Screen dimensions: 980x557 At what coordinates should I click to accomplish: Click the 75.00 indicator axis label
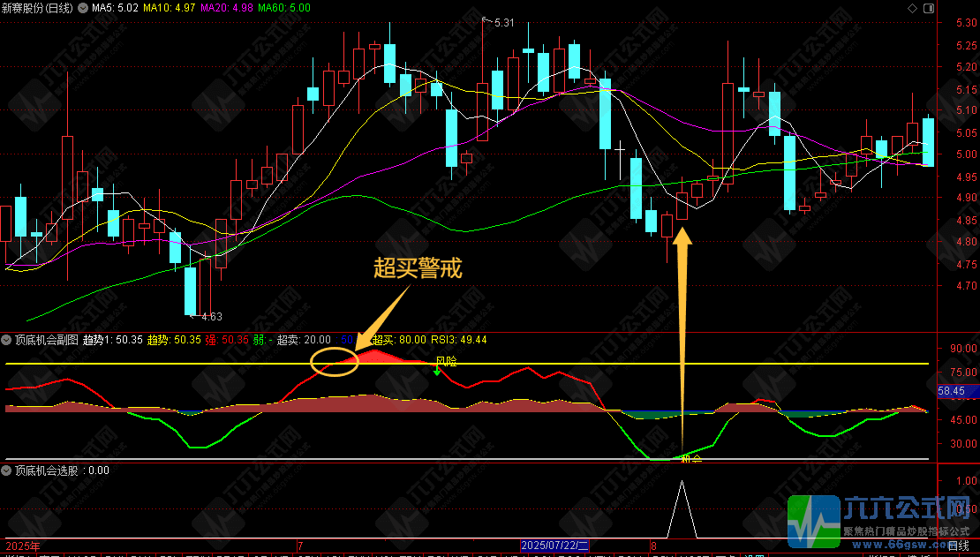click(963, 373)
